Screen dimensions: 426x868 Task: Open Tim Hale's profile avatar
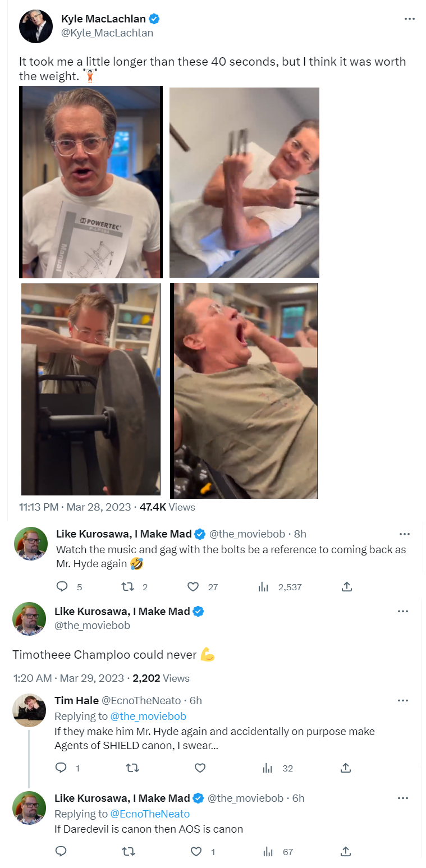[x=29, y=710]
